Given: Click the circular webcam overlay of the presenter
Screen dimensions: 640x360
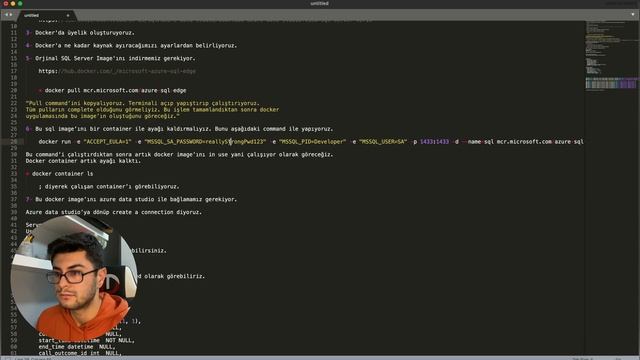Looking at the screenshot, I should click(x=74, y=278).
